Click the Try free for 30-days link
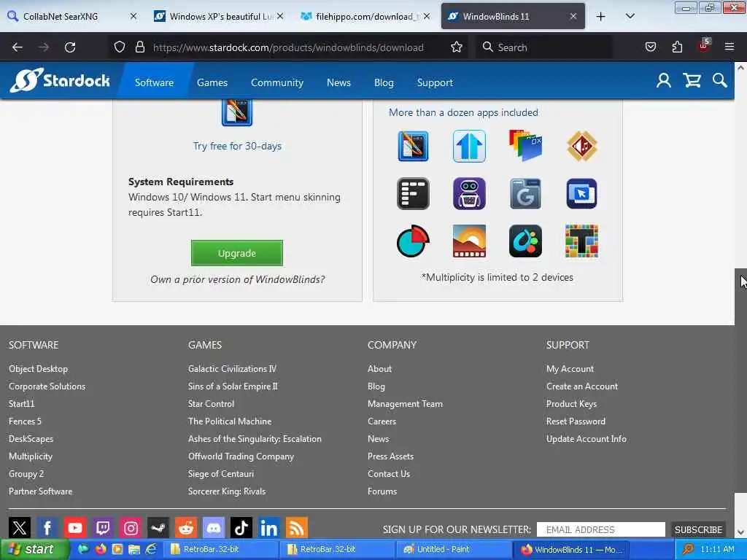Viewport: 747px width, 560px height. [x=237, y=146]
